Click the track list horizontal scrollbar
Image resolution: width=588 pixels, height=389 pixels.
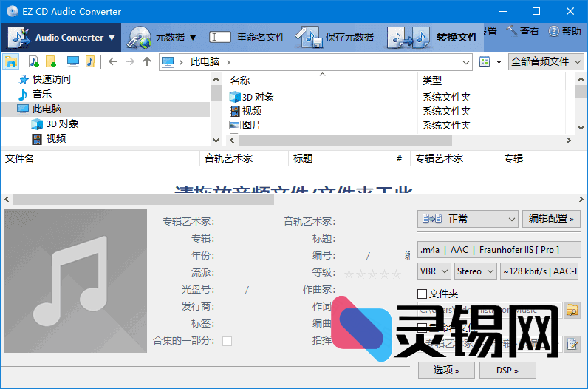[143, 200]
